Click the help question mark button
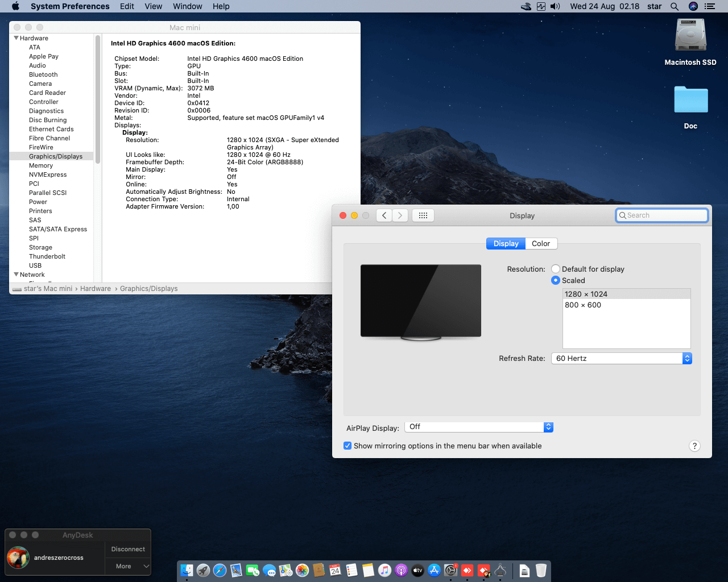The image size is (728, 582). point(694,446)
